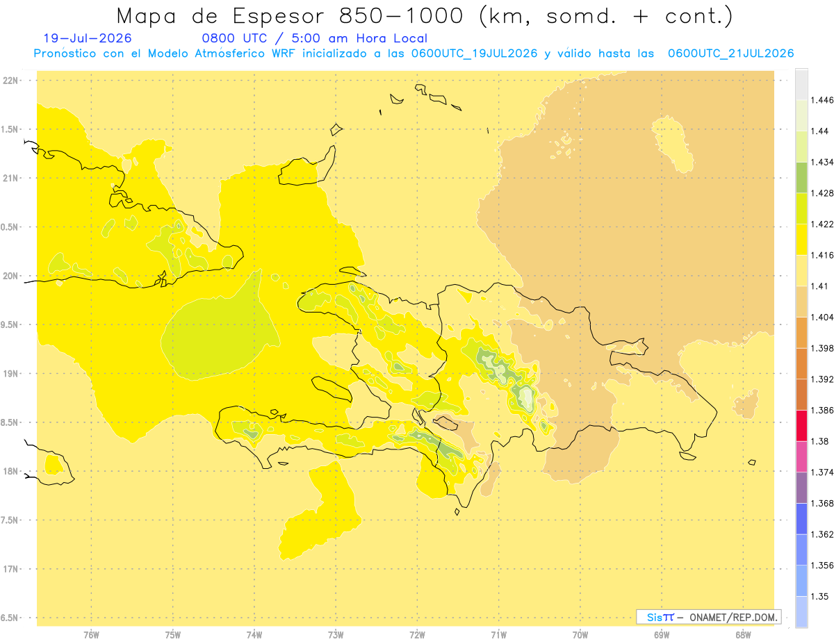Click the longitude label "73W"
The width and height of the screenshot is (834, 644).
coord(336,635)
